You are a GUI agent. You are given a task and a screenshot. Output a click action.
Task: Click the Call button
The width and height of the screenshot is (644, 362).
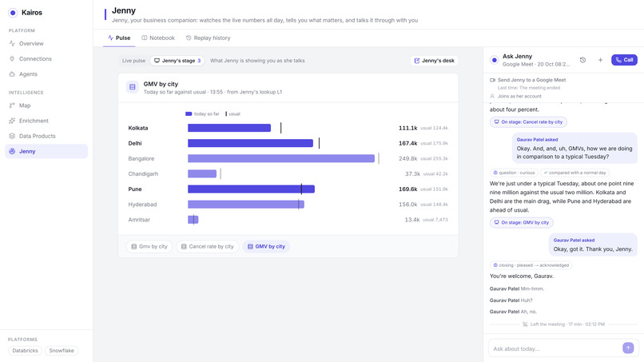point(624,60)
